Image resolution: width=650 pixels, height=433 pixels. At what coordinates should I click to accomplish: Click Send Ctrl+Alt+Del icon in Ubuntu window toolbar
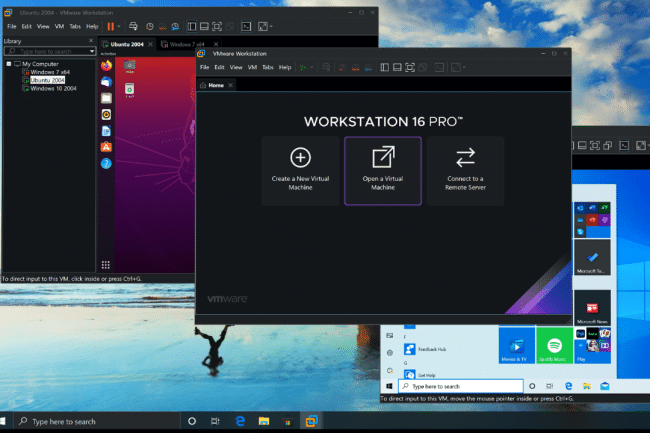[133, 27]
